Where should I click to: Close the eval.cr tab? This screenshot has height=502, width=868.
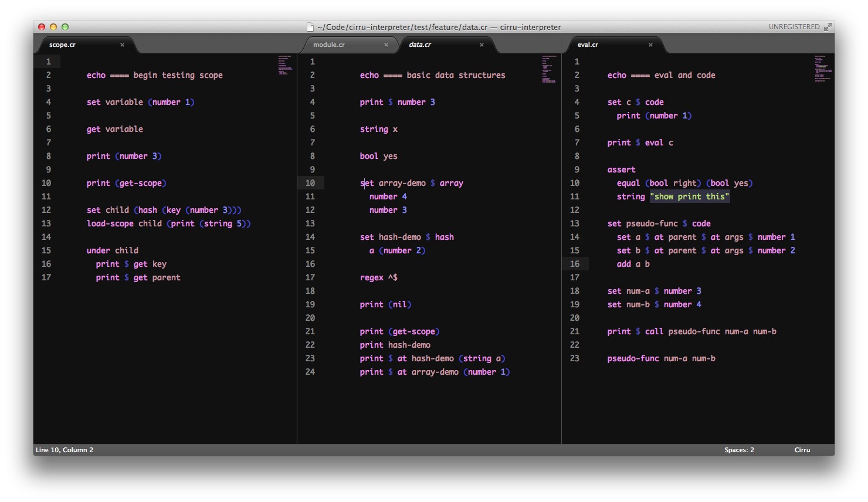point(650,45)
